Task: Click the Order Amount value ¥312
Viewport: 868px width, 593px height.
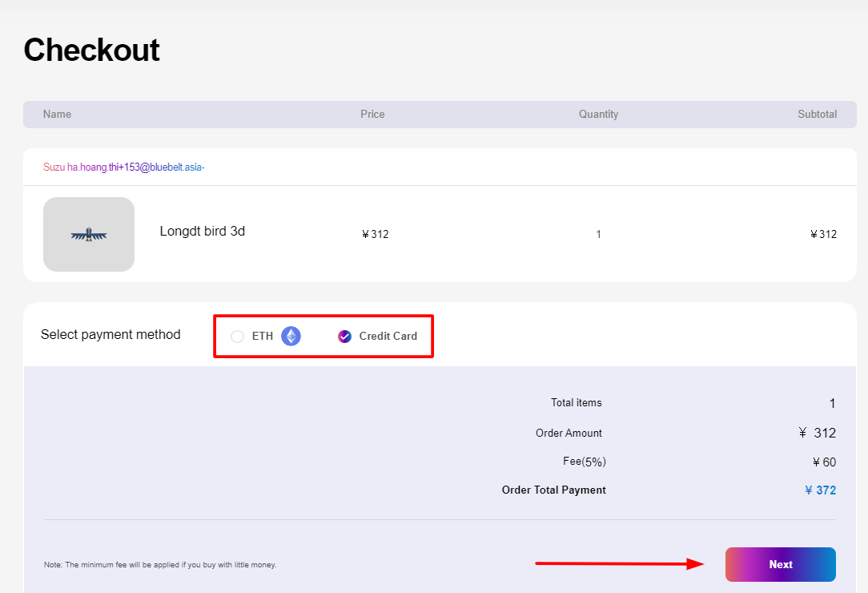Action: tap(818, 433)
